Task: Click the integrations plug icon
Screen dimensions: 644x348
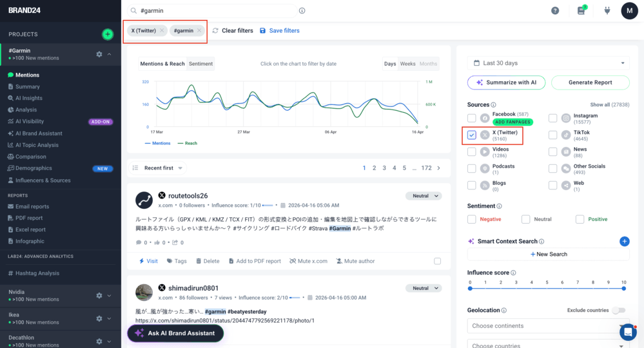Action: [x=606, y=11]
